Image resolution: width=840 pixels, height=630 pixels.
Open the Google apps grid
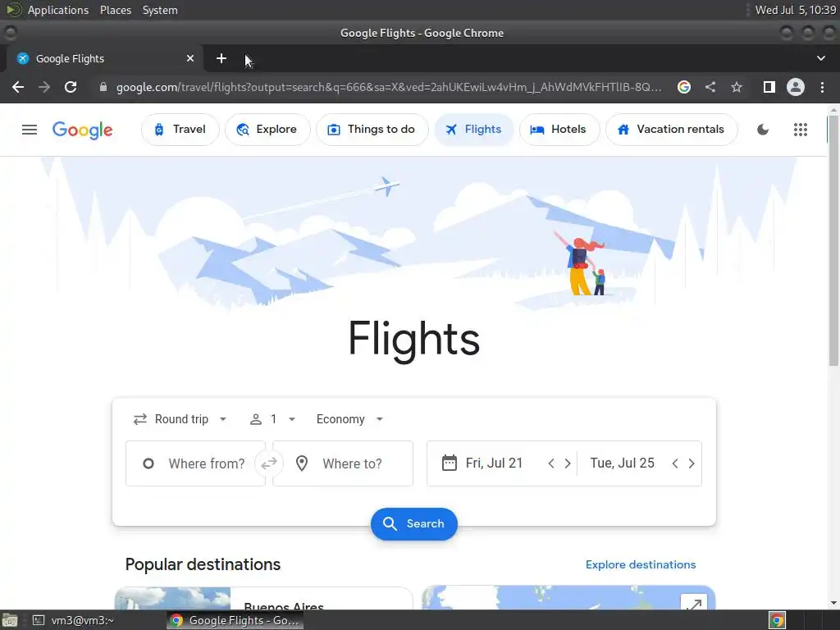pyautogui.click(x=801, y=130)
